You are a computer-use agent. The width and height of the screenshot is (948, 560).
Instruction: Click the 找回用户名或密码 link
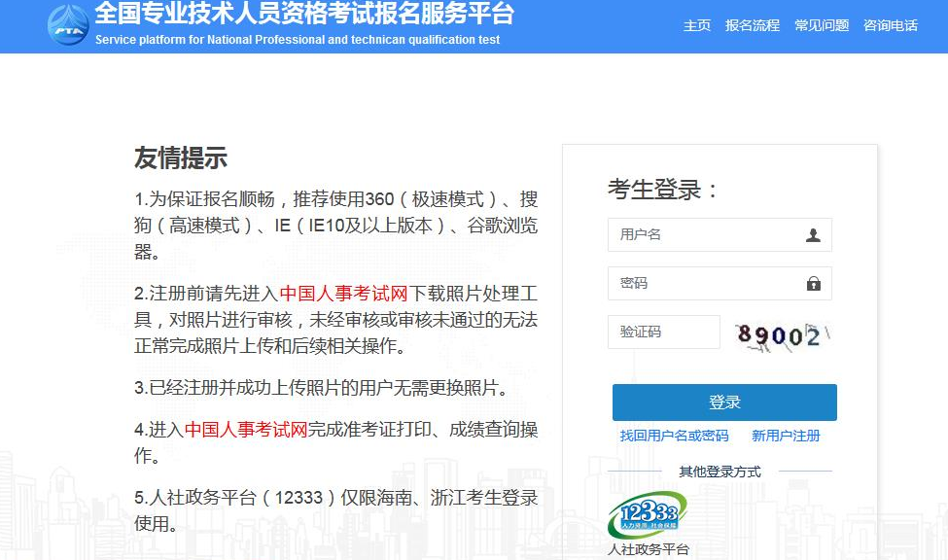click(x=674, y=436)
